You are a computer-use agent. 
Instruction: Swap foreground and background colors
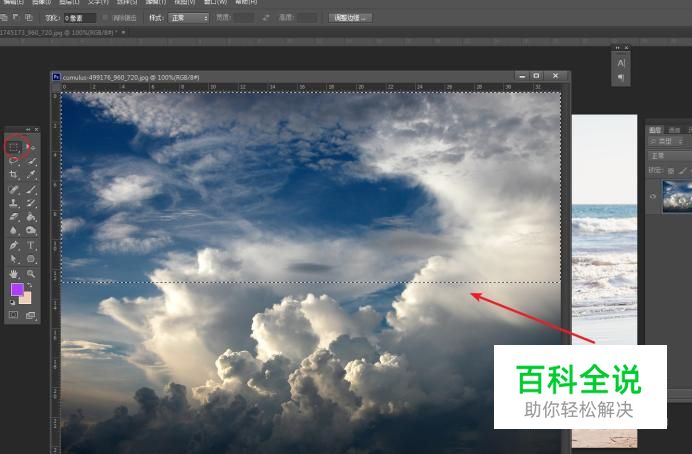tap(30, 285)
